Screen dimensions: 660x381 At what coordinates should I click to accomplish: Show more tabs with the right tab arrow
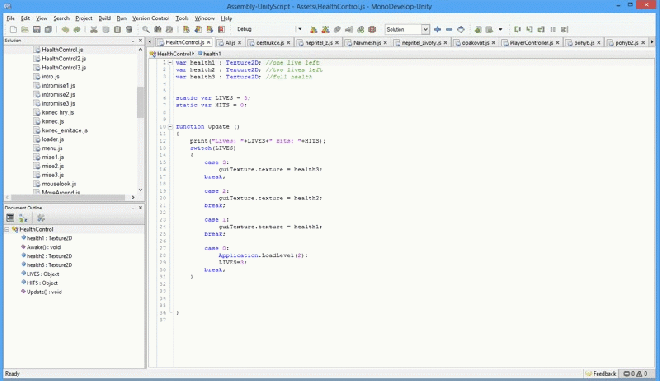652,42
